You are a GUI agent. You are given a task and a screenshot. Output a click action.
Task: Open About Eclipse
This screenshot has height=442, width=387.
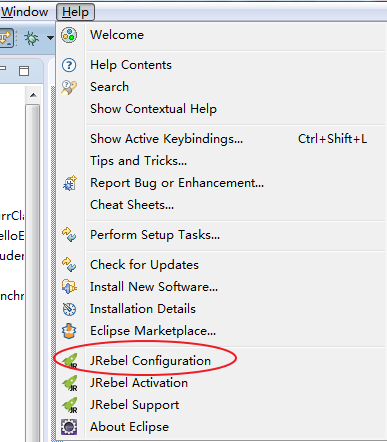129,427
